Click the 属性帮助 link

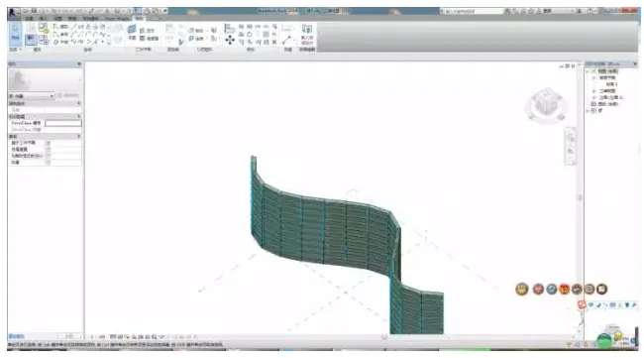17,336
